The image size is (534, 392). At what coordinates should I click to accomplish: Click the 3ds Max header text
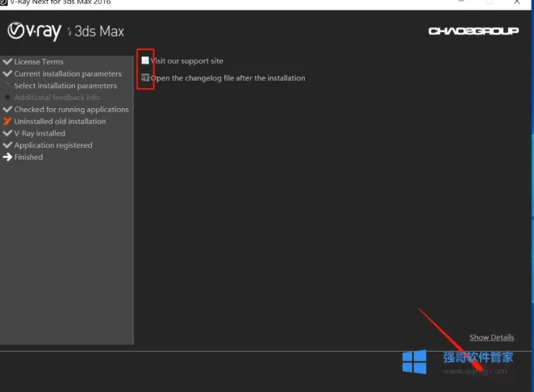click(x=99, y=31)
